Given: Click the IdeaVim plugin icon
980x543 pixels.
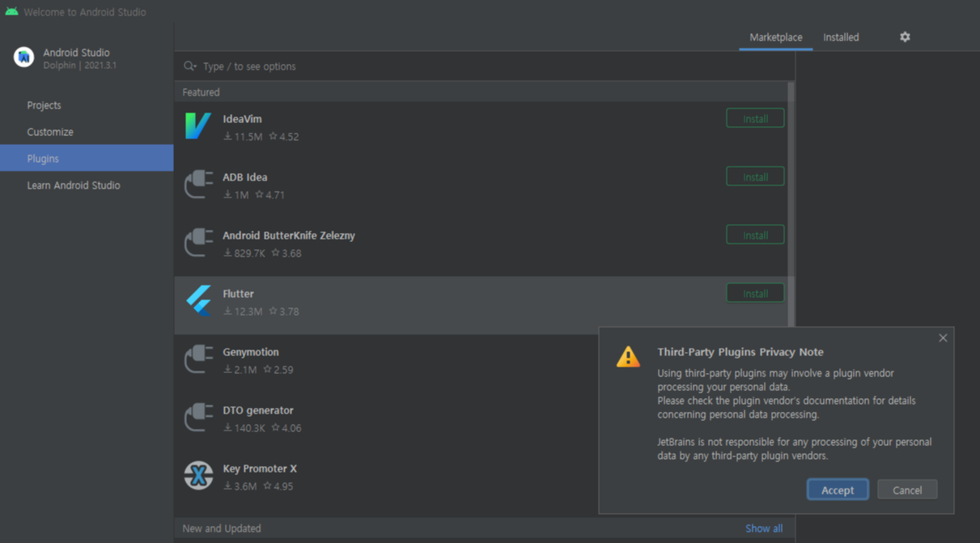Looking at the screenshot, I should [198, 125].
